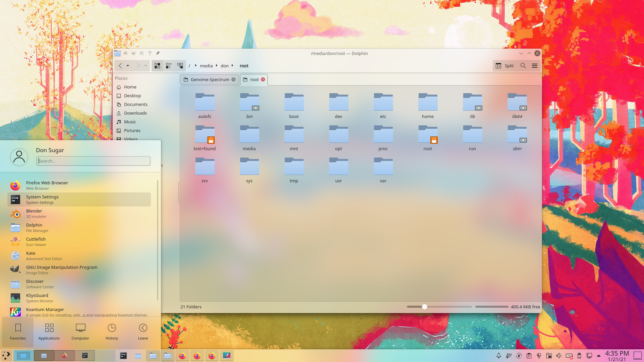Switch Dolphin to Details tree view mode
The height and width of the screenshot is (362, 644).
coord(180,66)
